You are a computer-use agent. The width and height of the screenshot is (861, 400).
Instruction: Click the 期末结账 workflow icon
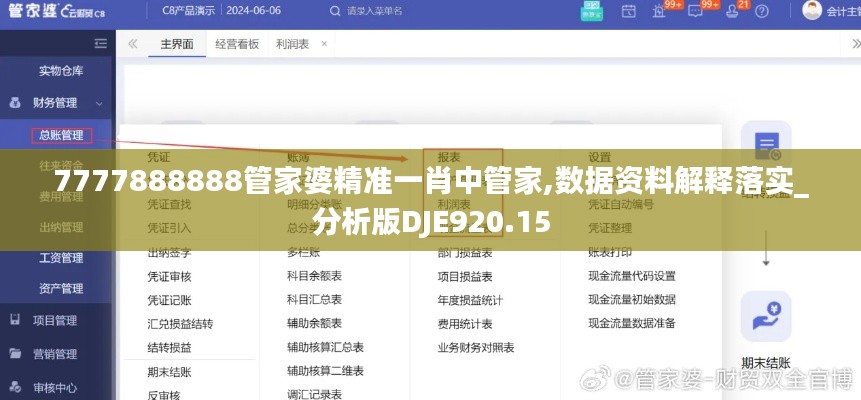766,316
